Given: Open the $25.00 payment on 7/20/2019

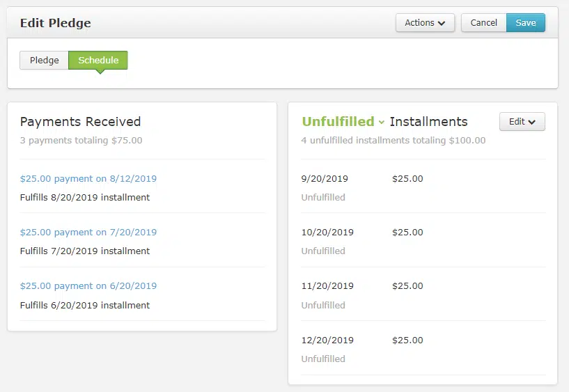Looking at the screenshot, I should (88, 233).
